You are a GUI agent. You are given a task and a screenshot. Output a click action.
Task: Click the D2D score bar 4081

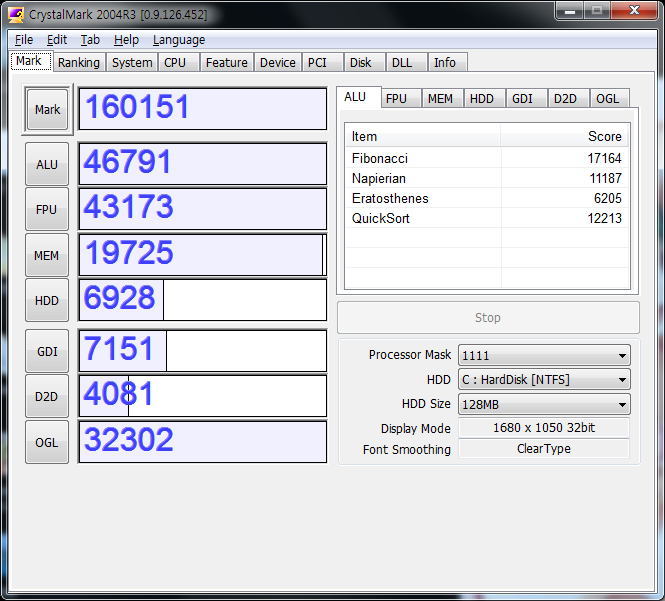click(203, 396)
